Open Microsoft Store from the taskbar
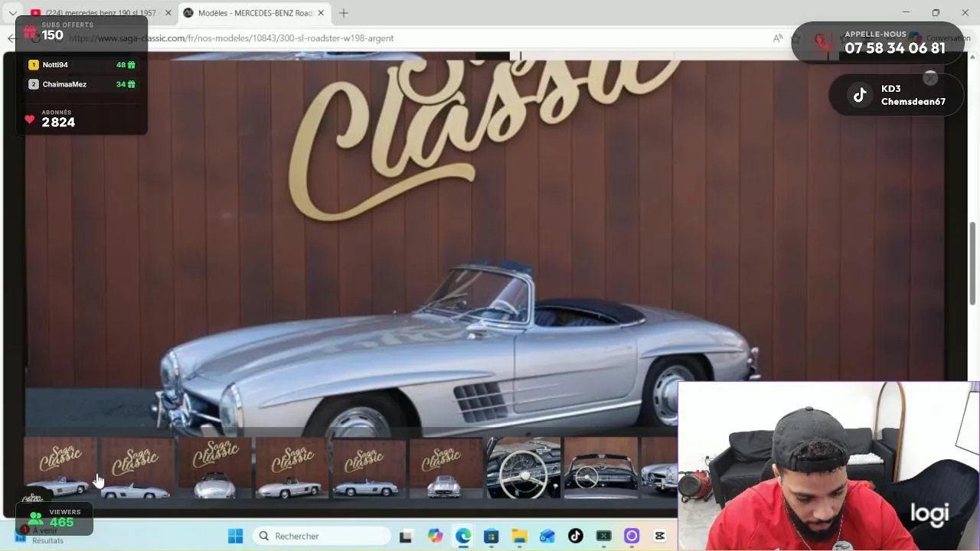The width and height of the screenshot is (980, 551). pos(492,536)
